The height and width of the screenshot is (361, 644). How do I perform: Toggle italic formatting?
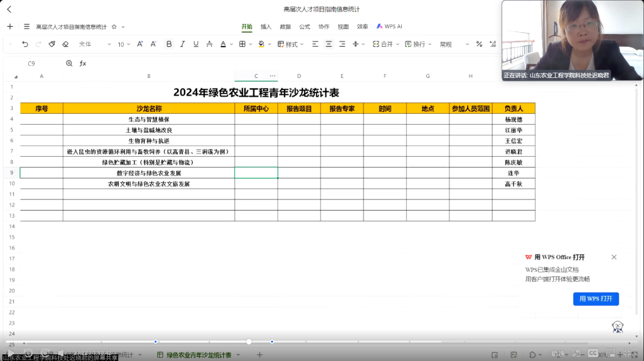(x=182, y=44)
